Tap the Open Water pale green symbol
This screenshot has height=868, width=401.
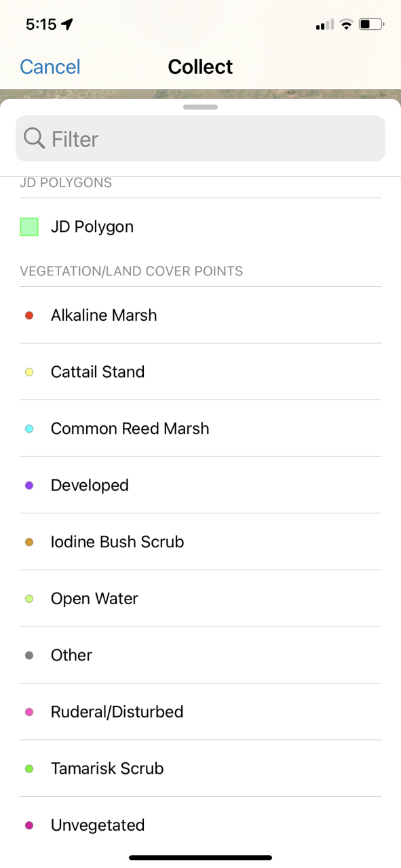[x=28, y=598]
